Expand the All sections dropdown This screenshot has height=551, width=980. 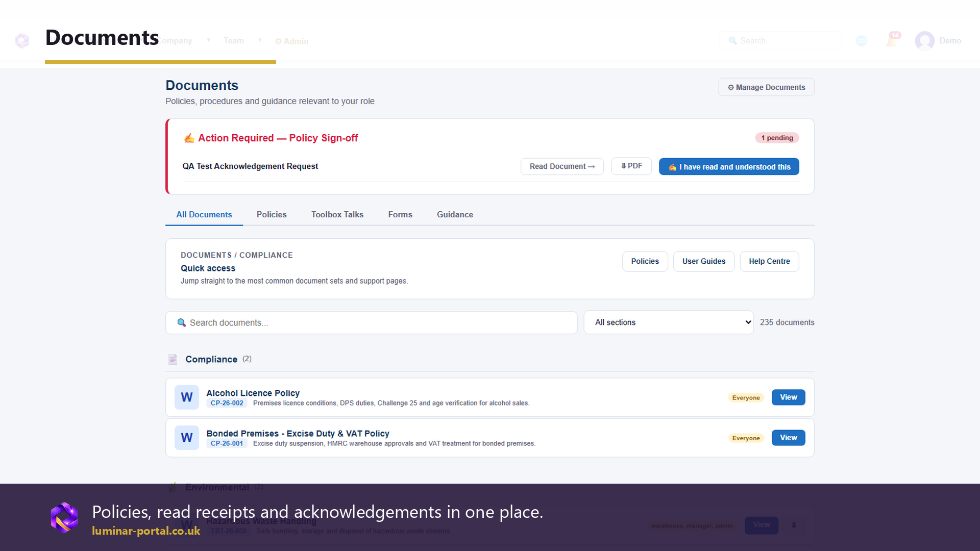(669, 322)
